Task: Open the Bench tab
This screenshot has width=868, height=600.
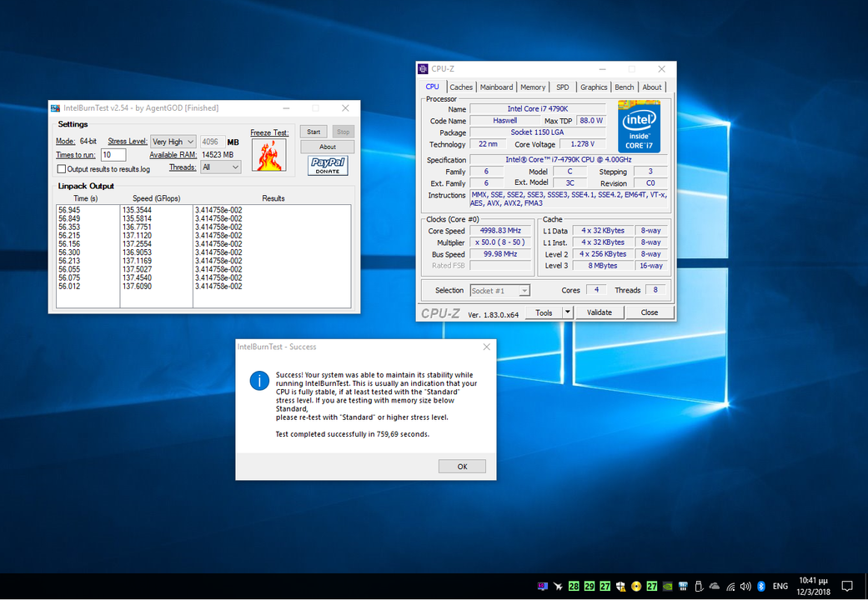Action: pyautogui.click(x=625, y=87)
